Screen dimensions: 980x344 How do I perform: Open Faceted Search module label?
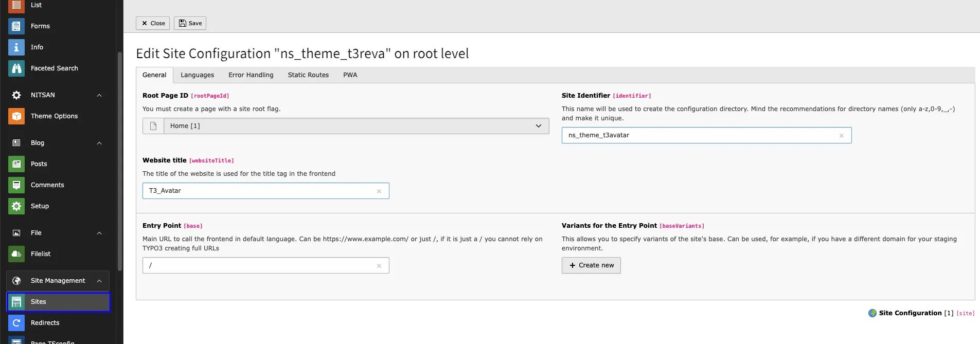click(x=55, y=68)
